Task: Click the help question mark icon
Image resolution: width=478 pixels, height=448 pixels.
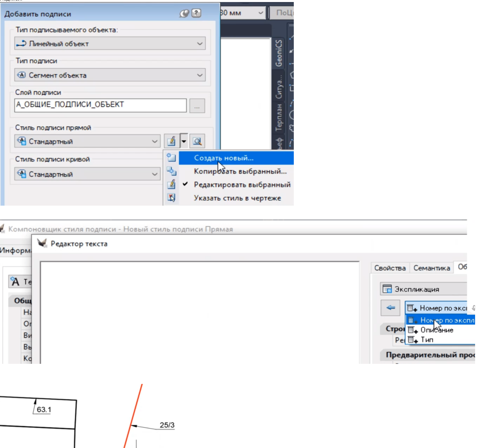Action: [x=196, y=13]
